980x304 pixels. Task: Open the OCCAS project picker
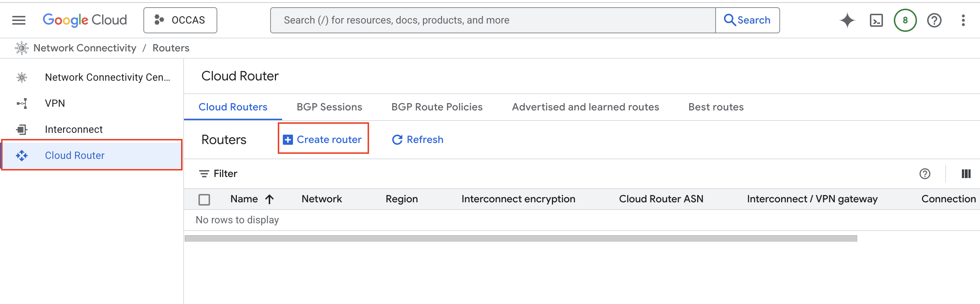(180, 20)
